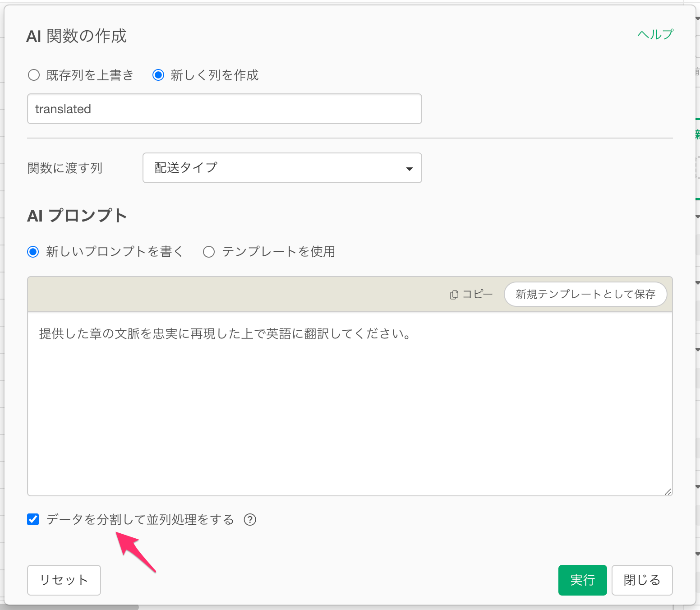Viewport: 700px width, 610px height.
Task: Click the arrow just below the green-underlined tab
Action: click(x=698, y=217)
